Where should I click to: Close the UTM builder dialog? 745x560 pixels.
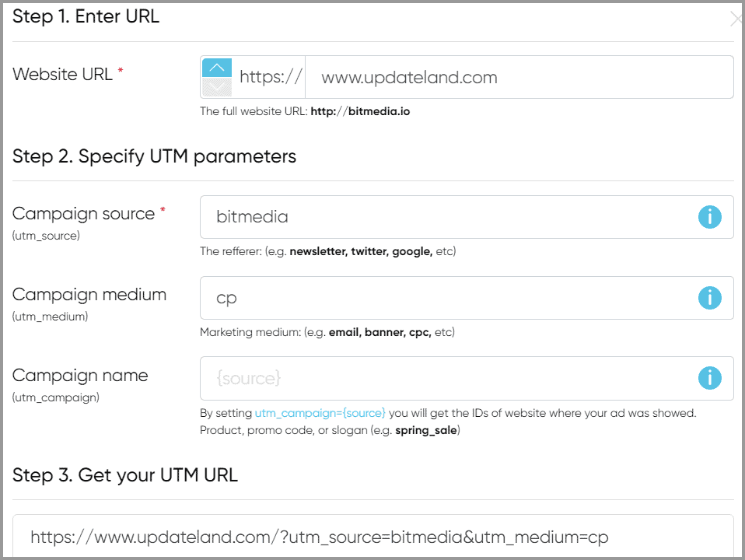736,20
